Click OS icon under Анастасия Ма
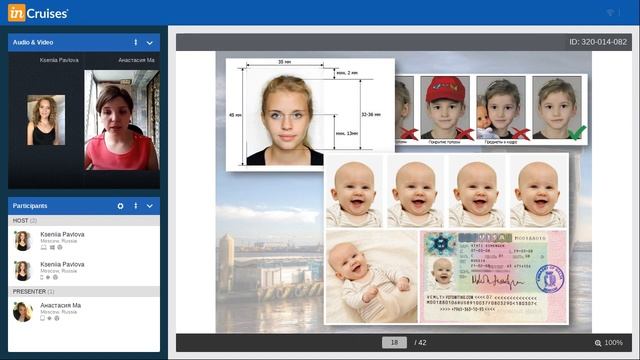Viewport: 640px width, 360px height. (x=49, y=318)
